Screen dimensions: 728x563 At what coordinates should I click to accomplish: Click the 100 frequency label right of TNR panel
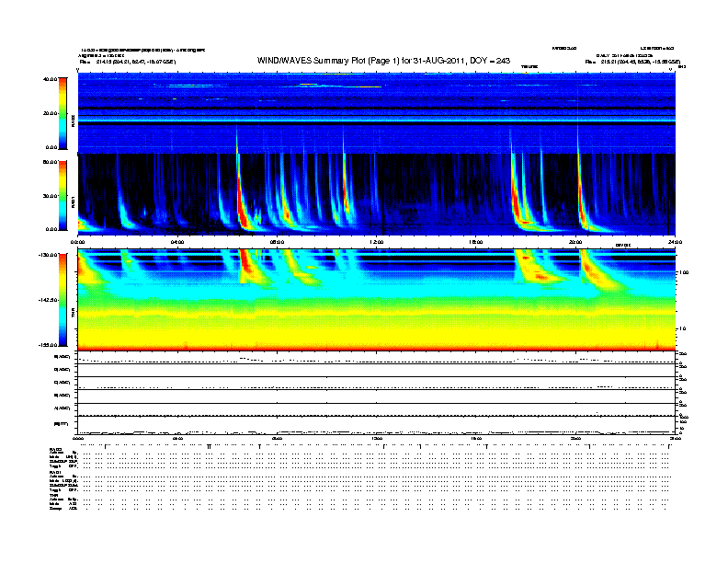click(x=684, y=272)
